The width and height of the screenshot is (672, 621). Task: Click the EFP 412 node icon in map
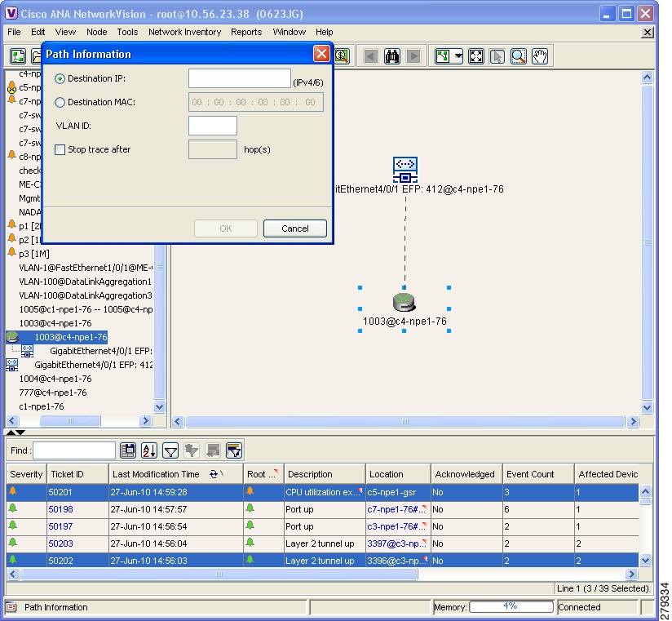[405, 170]
